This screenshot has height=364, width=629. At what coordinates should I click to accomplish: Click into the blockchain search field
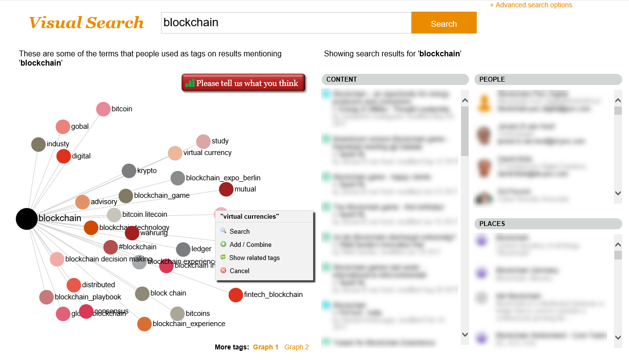pyautogui.click(x=286, y=23)
